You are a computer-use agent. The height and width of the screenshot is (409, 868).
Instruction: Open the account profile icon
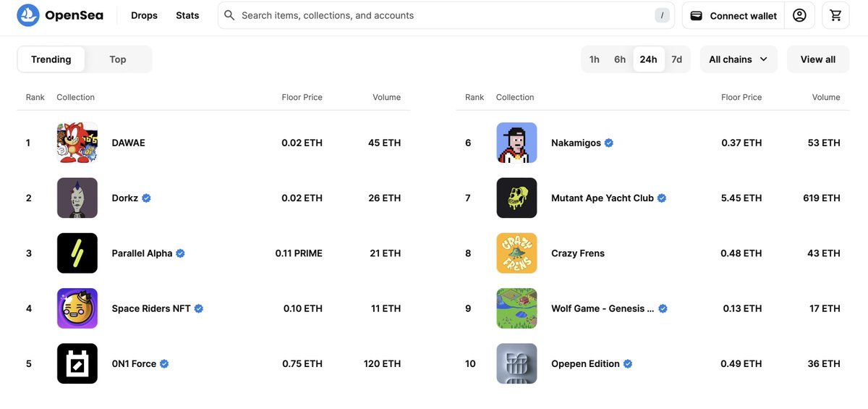pyautogui.click(x=799, y=15)
